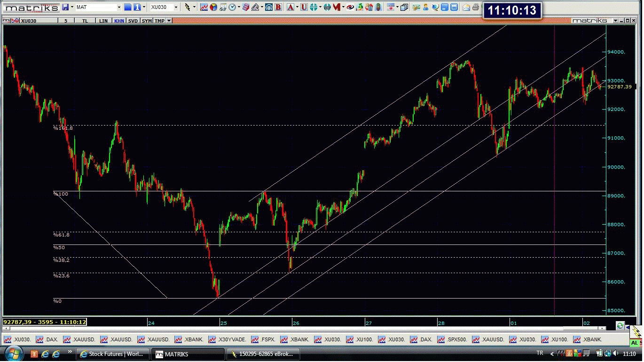The width and height of the screenshot is (644, 362).
Task: Open the pie chart icon in toolbar
Action: click(213, 7)
